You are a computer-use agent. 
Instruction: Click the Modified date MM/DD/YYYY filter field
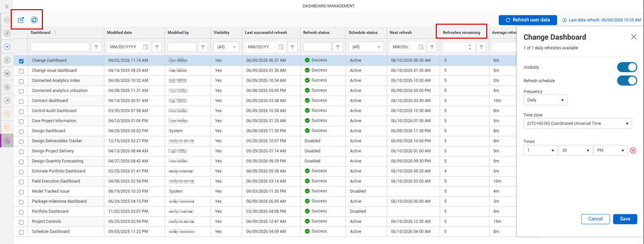[x=124, y=47]
